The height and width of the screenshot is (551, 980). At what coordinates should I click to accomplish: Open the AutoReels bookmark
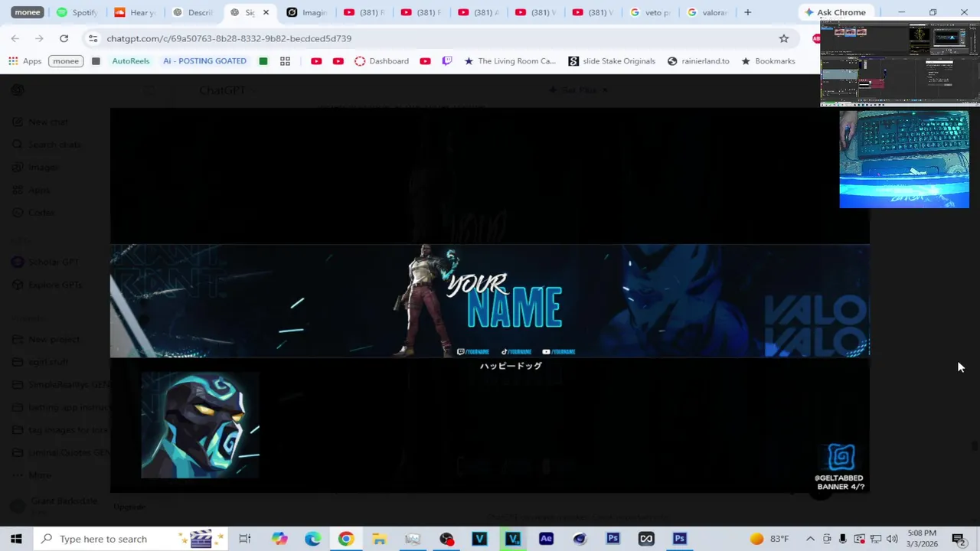(130, 61)
